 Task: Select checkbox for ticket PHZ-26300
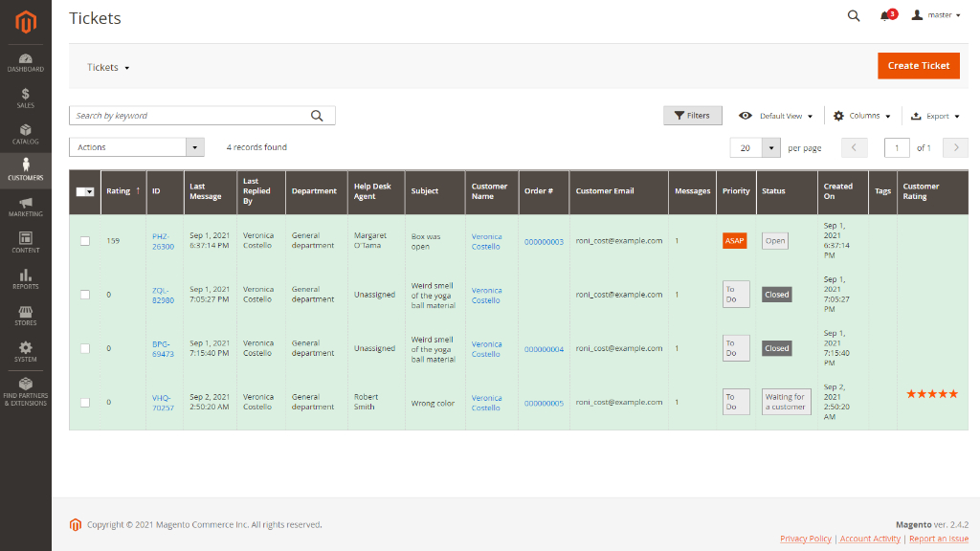85,241
